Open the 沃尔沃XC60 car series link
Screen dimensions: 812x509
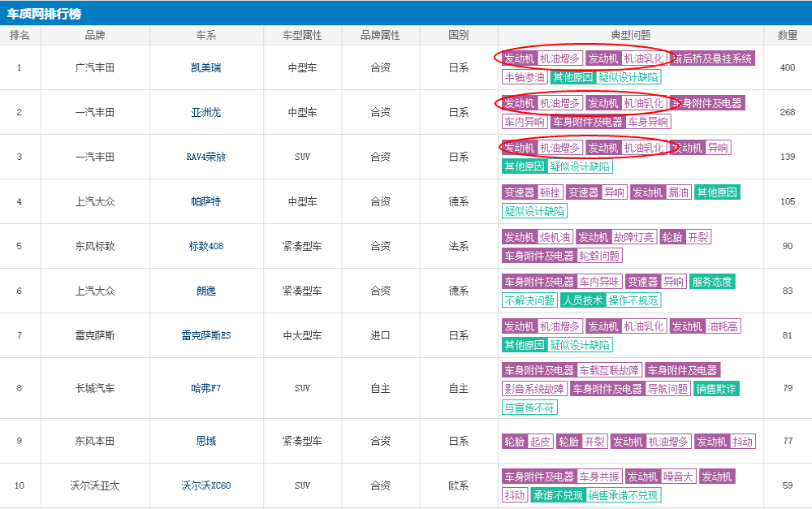205,485
